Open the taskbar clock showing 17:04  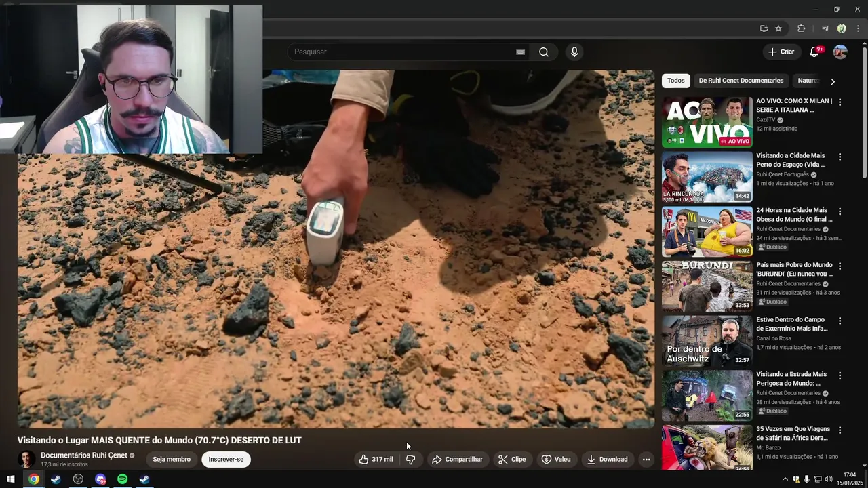tap(849, 479)
